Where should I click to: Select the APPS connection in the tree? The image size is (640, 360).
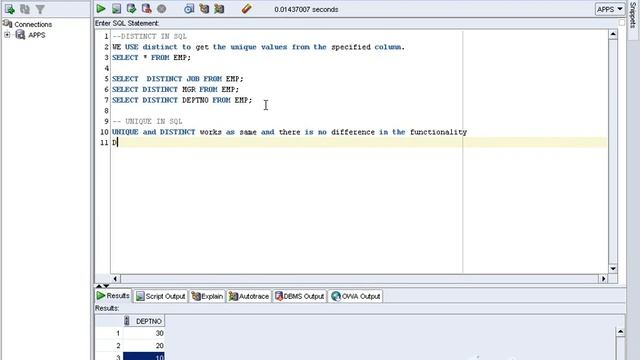click(x=36, y=35)
